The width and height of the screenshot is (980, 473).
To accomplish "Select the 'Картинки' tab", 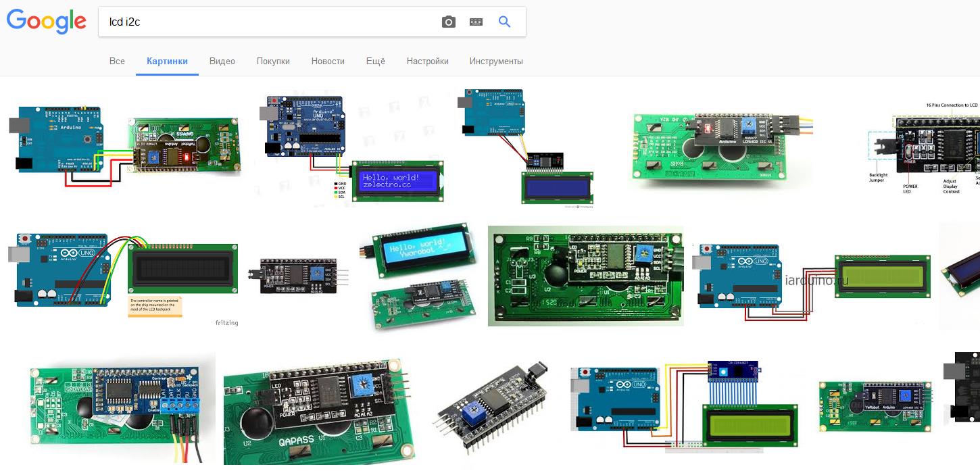I will pos(167,61).
